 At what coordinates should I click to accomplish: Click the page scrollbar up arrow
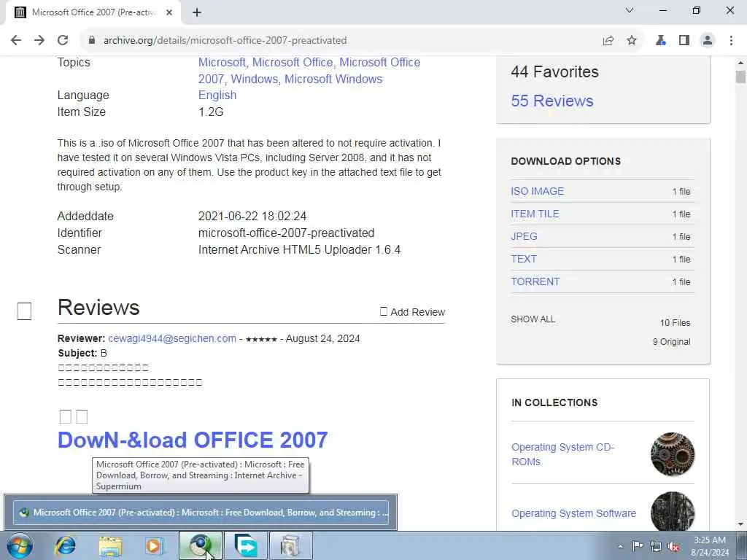point(741,63)
